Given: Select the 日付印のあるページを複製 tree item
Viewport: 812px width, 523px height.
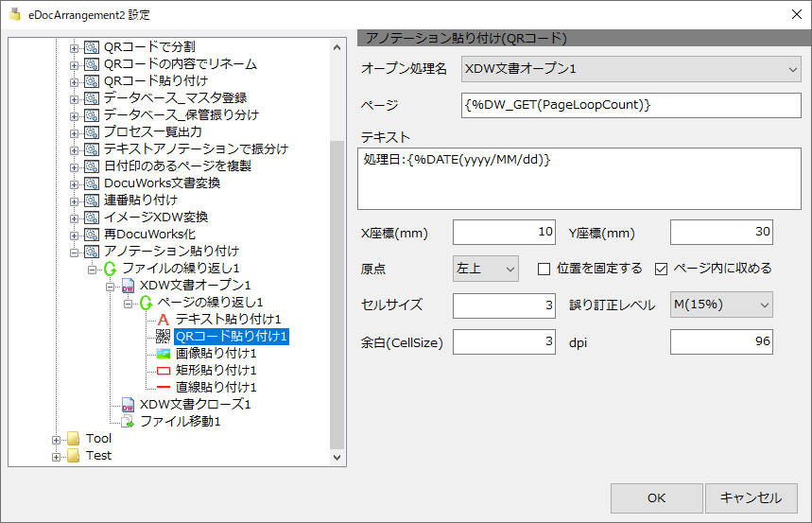Looking at the screenshot, I should click(x=177, y=166).
